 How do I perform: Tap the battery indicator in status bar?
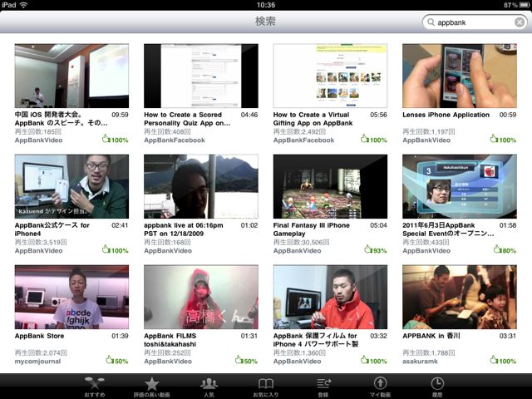524,5
